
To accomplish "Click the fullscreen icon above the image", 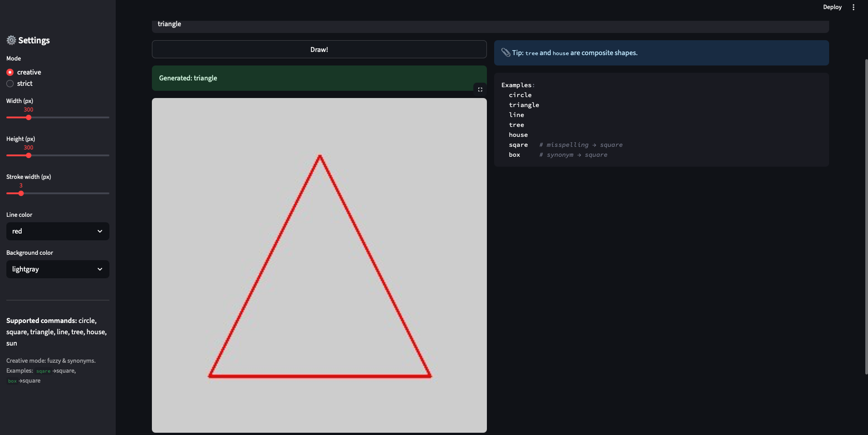I will pyautogui.click(x=480, y=89).
